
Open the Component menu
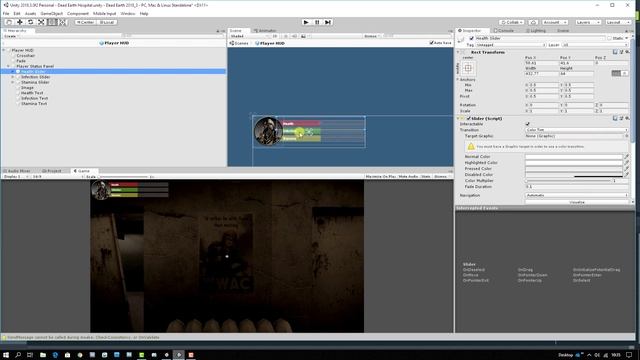[78, 13]
